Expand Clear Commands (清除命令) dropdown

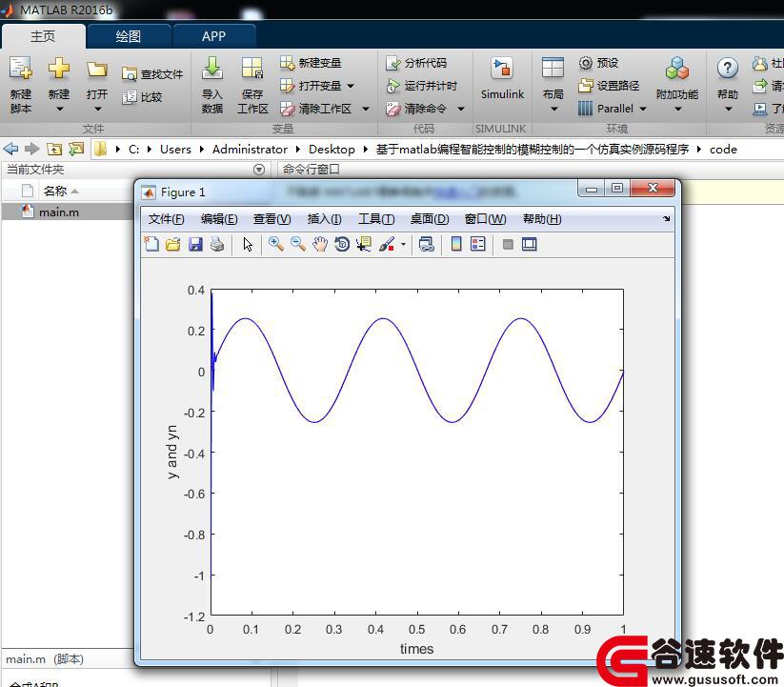(461, 109)
